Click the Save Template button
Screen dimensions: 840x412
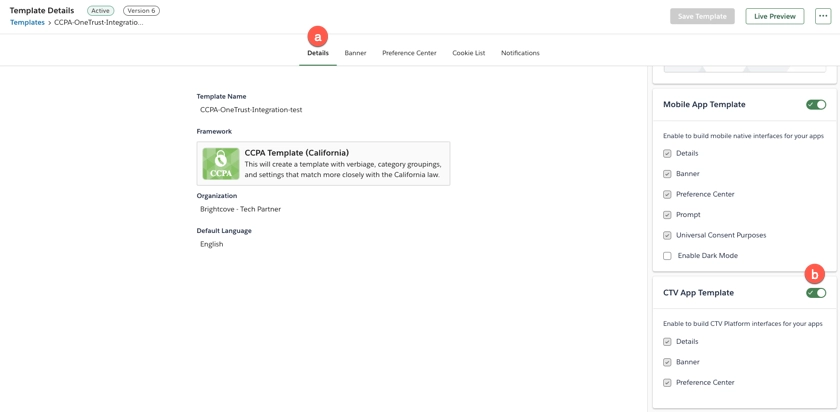[702, 16]
